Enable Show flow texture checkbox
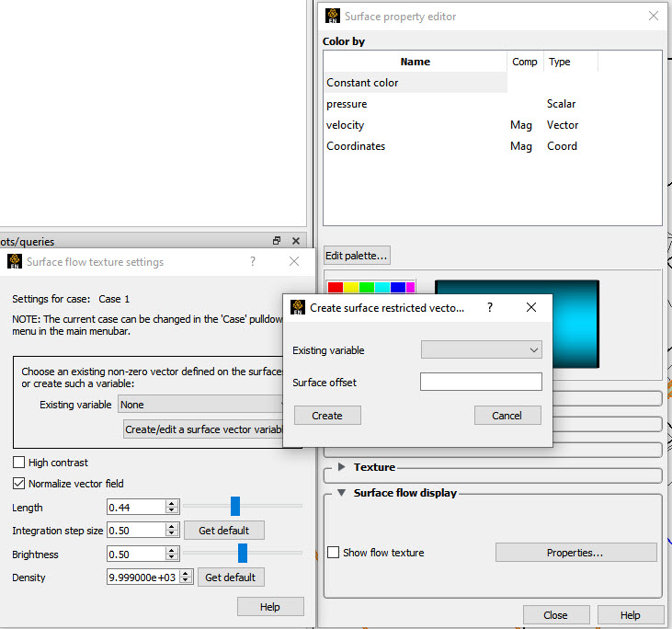Screen dimensions: 672x629 pyautogui.click(x=333, y=553)
